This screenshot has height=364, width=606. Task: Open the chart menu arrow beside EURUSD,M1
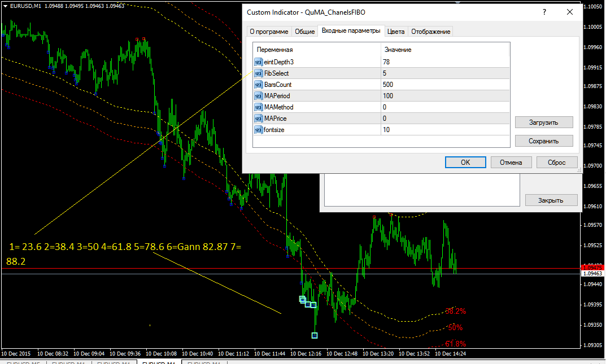click(x=5, y=6)
